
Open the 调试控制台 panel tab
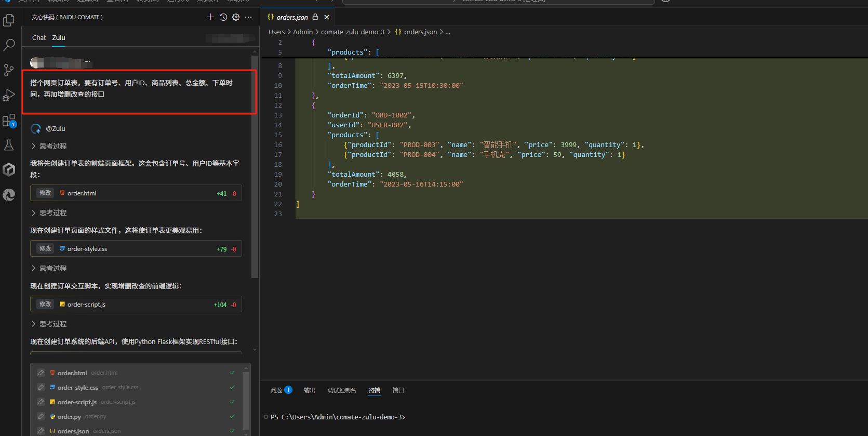point(342,390)
